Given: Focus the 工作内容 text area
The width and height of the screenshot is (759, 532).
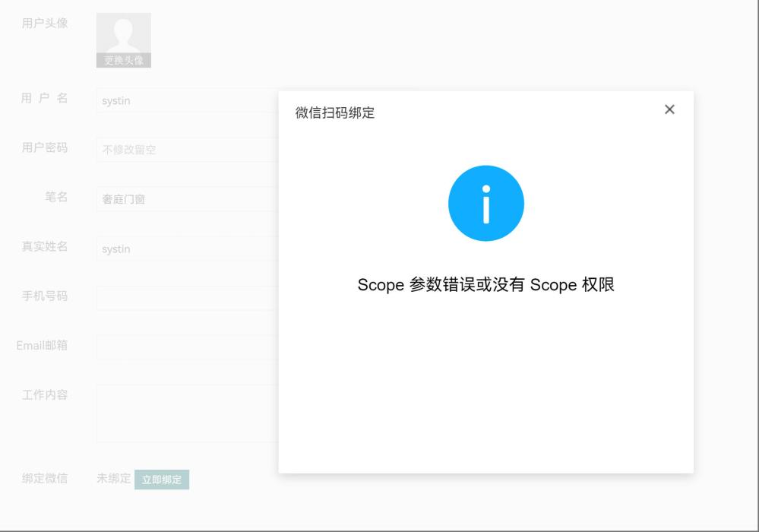Looking at the screenshot, I should click(188, 413).
